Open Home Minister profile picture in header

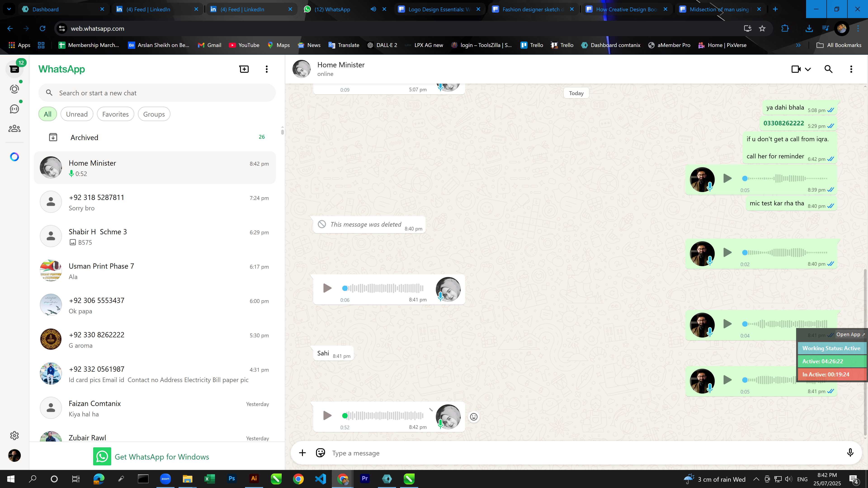point(301,69)
